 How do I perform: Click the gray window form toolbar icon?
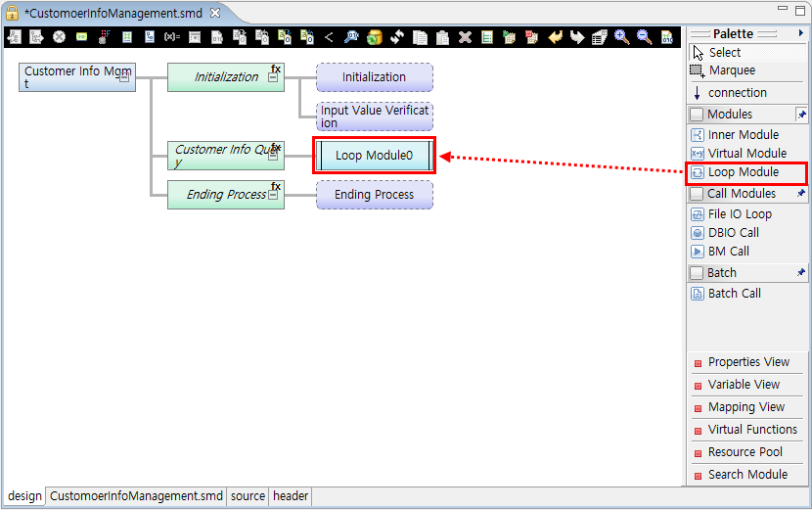click(195, 37)
